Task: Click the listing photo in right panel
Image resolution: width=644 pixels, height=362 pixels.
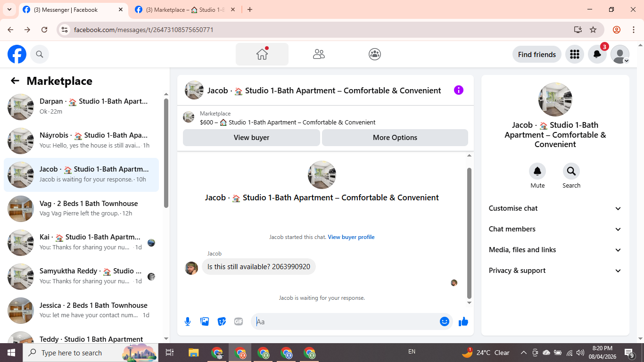Action: [x=555, y=99]
